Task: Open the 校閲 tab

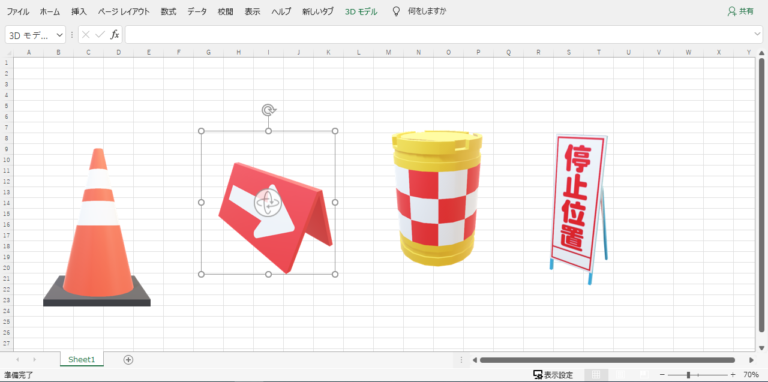Action: (x=226, y=12)
